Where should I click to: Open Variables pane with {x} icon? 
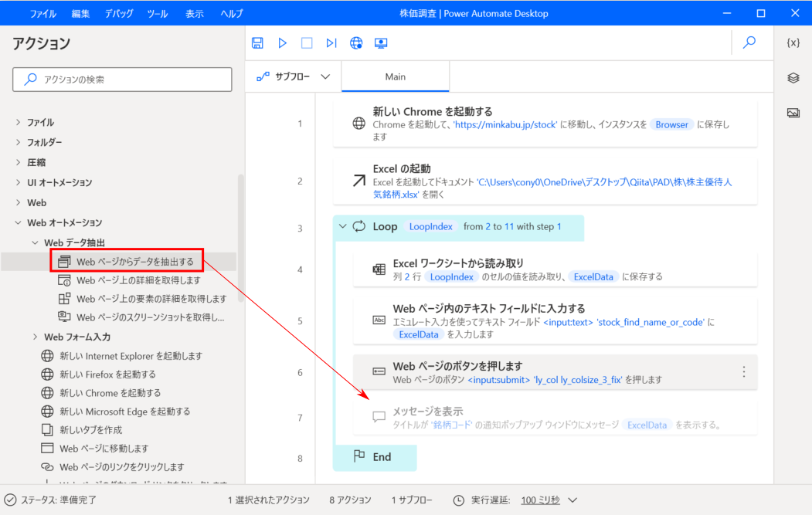click(793, 43)
